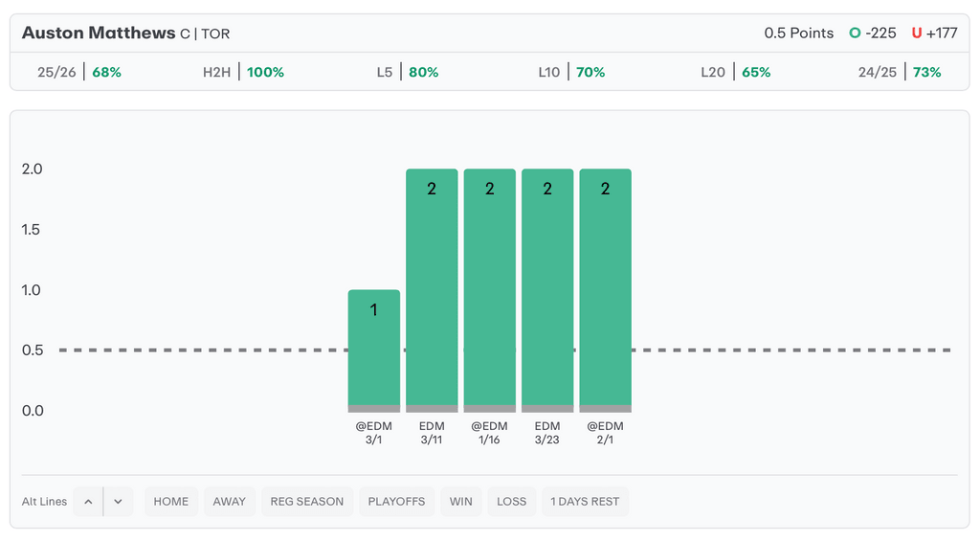Open Auston Matthews player name
Screen dimensions: 980x542
[x=99, y=33]
